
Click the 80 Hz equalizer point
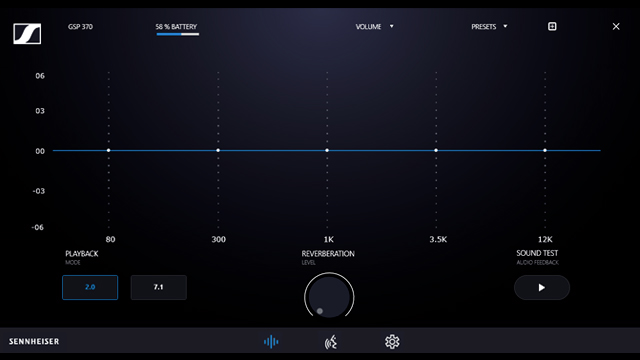[109, 150]
